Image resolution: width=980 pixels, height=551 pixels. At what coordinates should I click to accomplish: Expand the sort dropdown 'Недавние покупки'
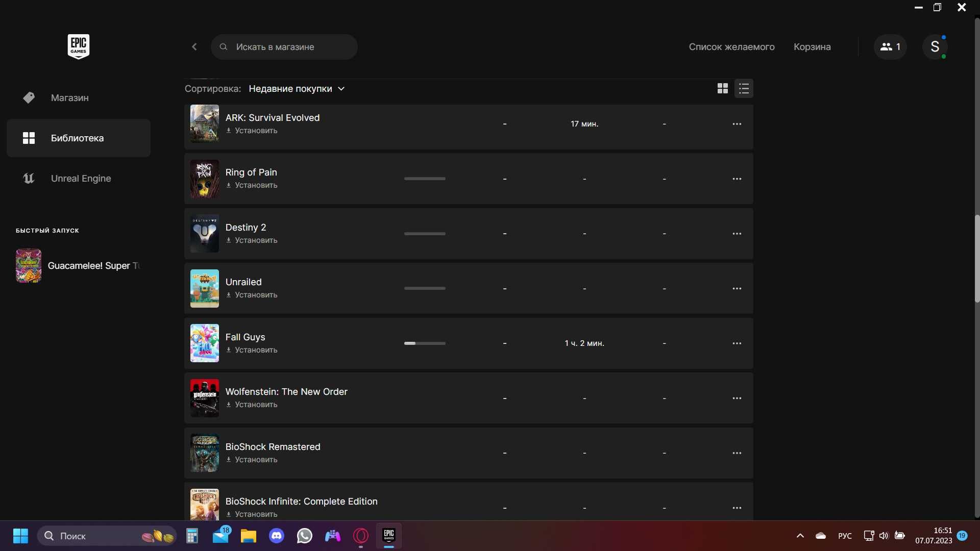297,89
